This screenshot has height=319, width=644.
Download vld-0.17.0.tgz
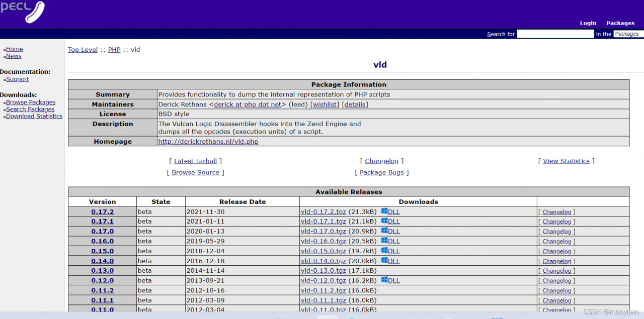point(323,231)
